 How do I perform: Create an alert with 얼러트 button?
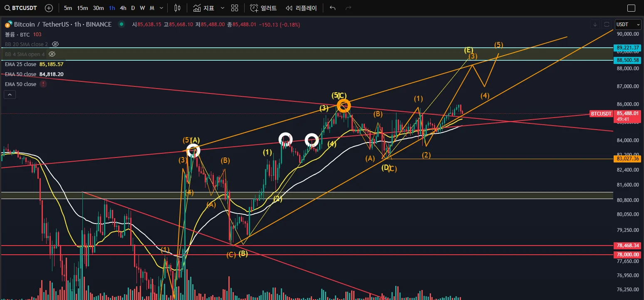263,8
